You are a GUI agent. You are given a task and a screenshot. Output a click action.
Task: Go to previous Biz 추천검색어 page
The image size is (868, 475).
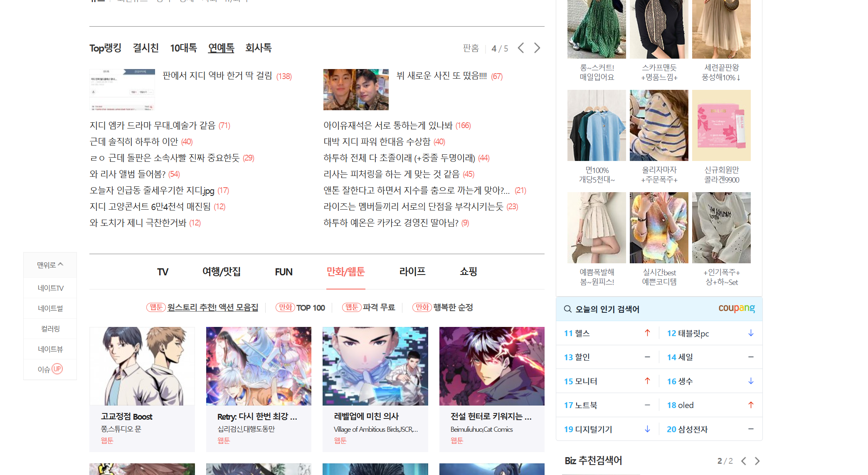point(744,461)
